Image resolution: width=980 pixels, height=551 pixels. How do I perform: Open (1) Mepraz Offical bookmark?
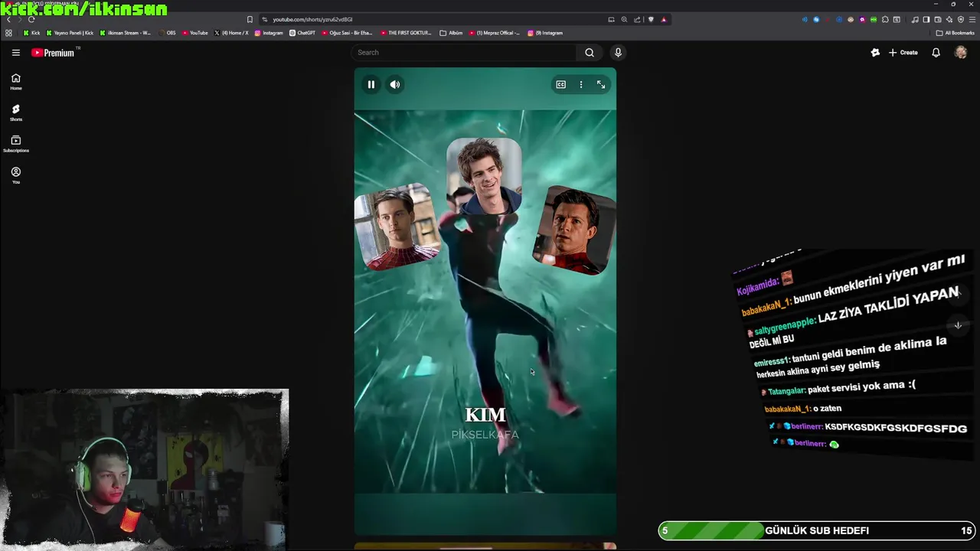(494, 33)
